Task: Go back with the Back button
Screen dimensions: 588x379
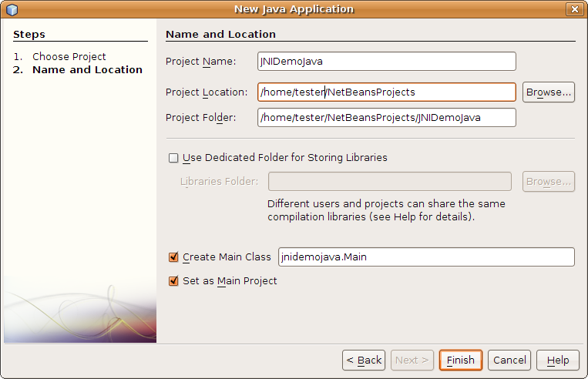Action: pyautogui.click(x=364, y=360)
